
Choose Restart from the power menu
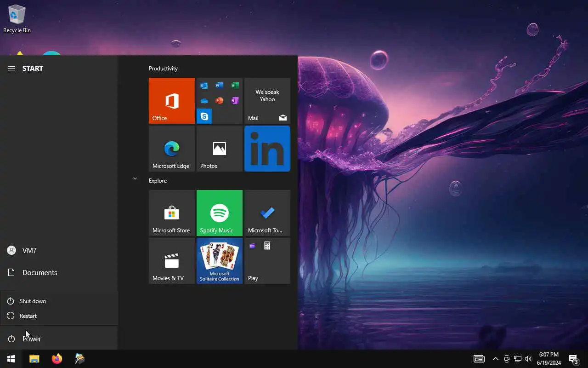pyautogui.click(x=59, y=316)
